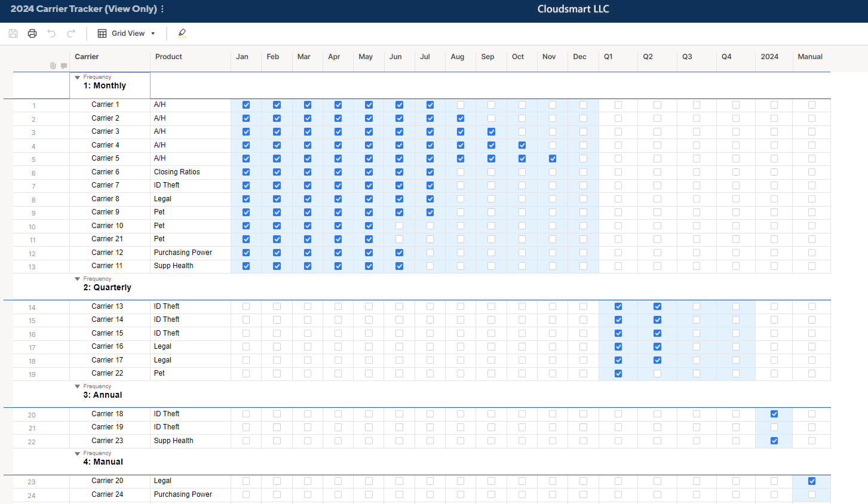The height and width of the screenshot is (504, 868).
Task: Check Q2 checkbox for Carrier 22
Action: 657,374
